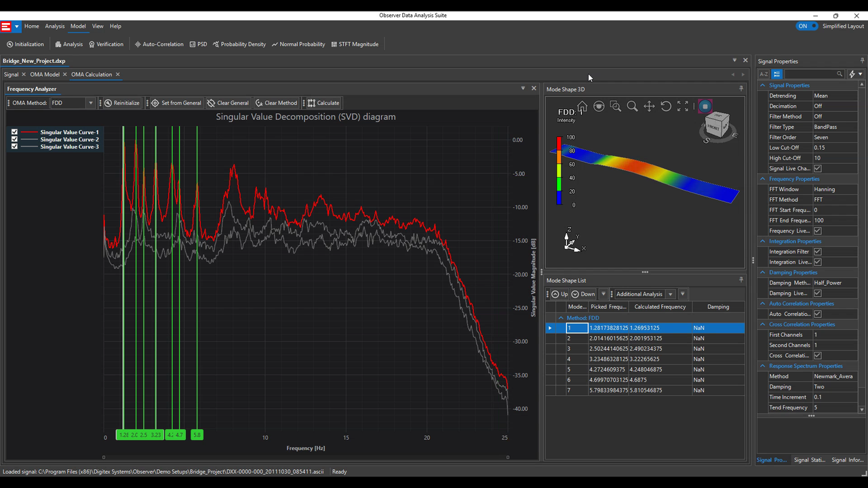Image resolution: width=868 pixels, height=488 pixels.
Task: Open STFT Magnitude analysis
Action: (355, 44)
